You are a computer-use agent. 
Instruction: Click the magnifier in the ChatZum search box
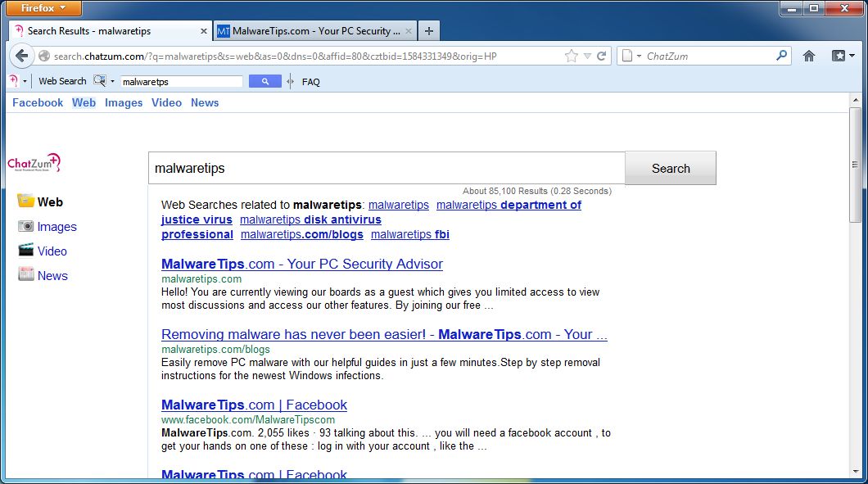tap(782, 56)
